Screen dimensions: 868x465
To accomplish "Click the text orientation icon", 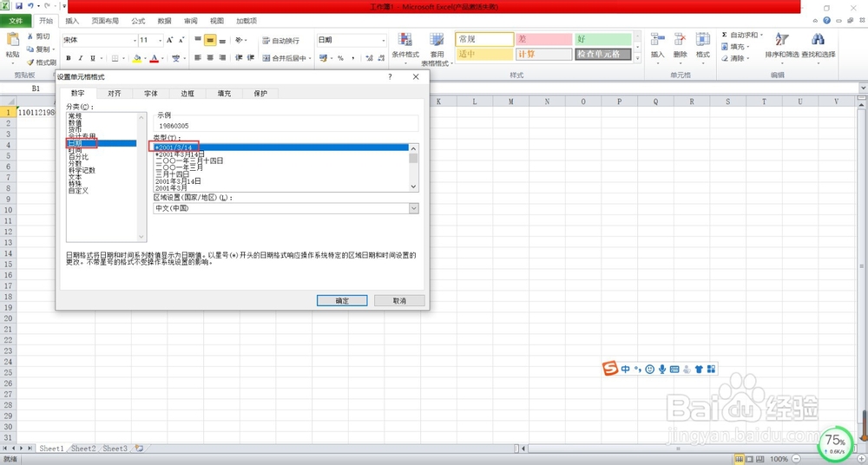I will (239, 40).
